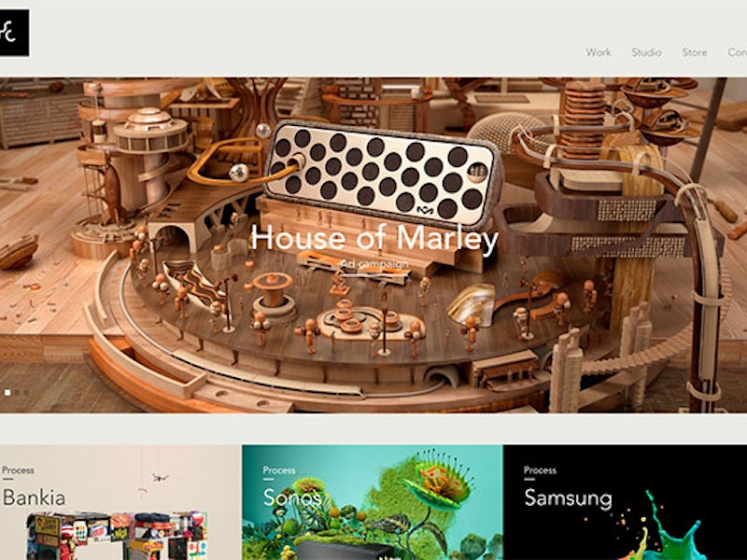Viewport: 747px width, 560px height.
Task: Open the Work menu item
Action: click(x=599, y=52)
